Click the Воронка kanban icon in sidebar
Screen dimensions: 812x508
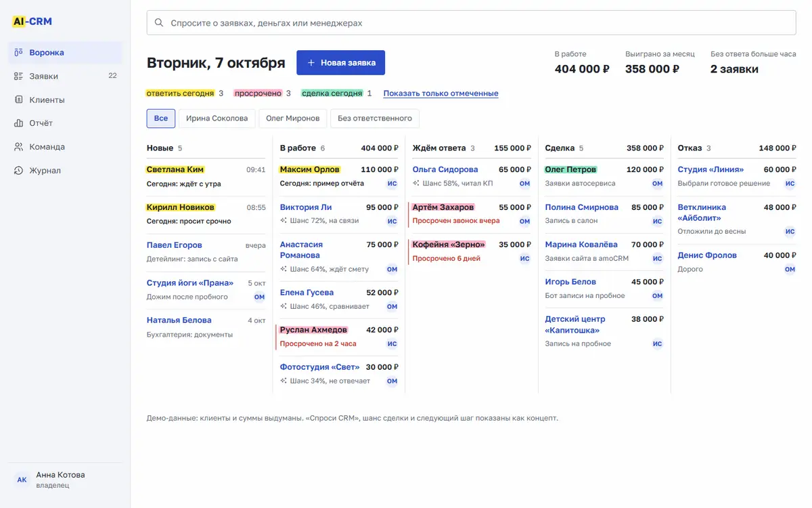19,53
